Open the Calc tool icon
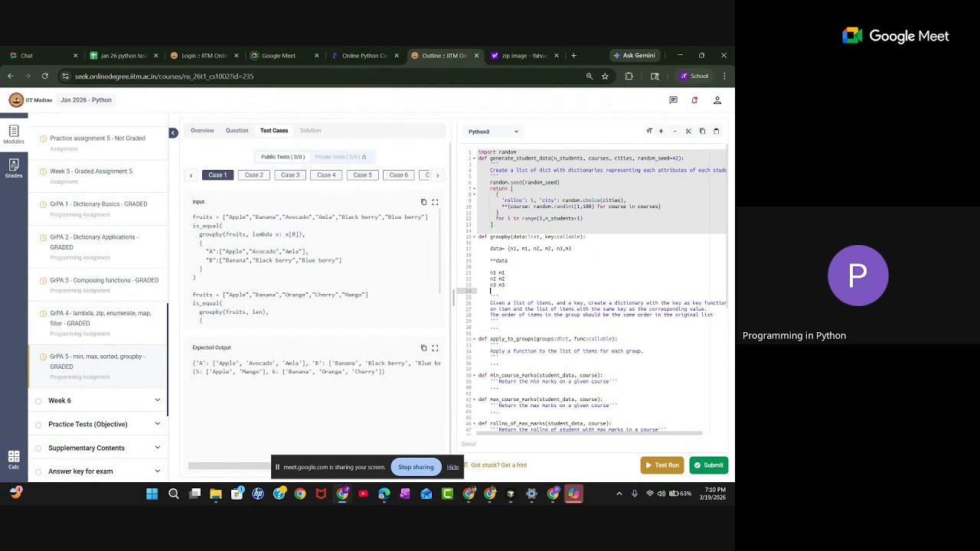 [x=14, y=459]
